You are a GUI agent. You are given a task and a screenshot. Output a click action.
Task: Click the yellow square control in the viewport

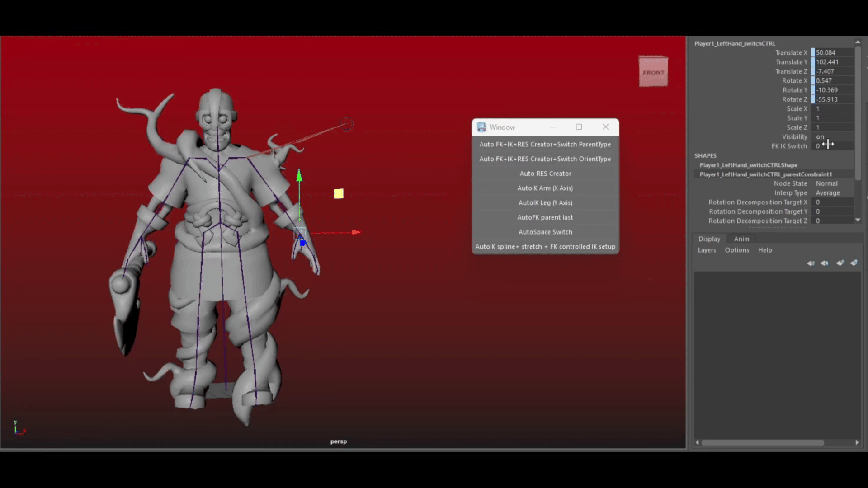pyautogui.click(x=339, y=194)
